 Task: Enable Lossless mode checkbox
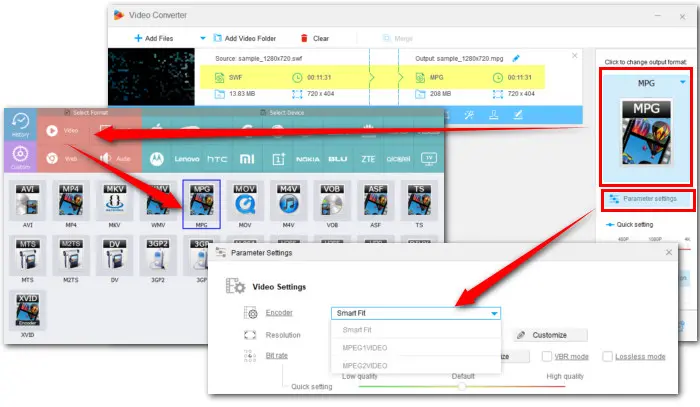pyautogui.click(x=607, y=356)
